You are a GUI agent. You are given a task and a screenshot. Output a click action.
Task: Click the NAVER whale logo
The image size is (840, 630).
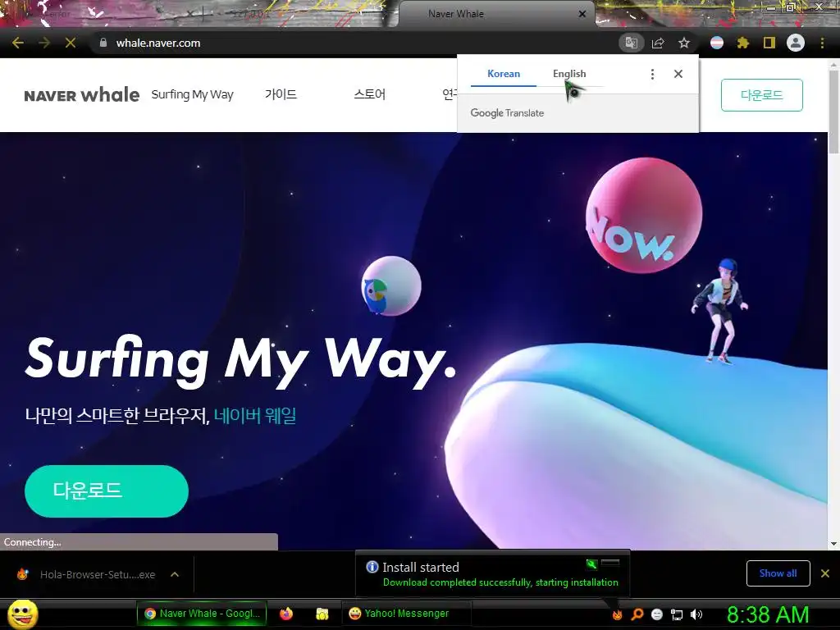[x=81, y=95]
